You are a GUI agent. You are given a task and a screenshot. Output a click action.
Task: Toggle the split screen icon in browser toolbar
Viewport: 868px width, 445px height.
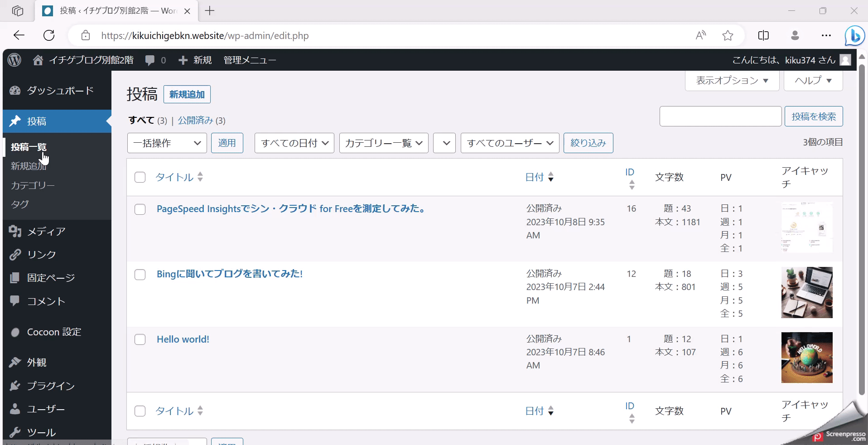pyautogui.click(x=763, y=35)
